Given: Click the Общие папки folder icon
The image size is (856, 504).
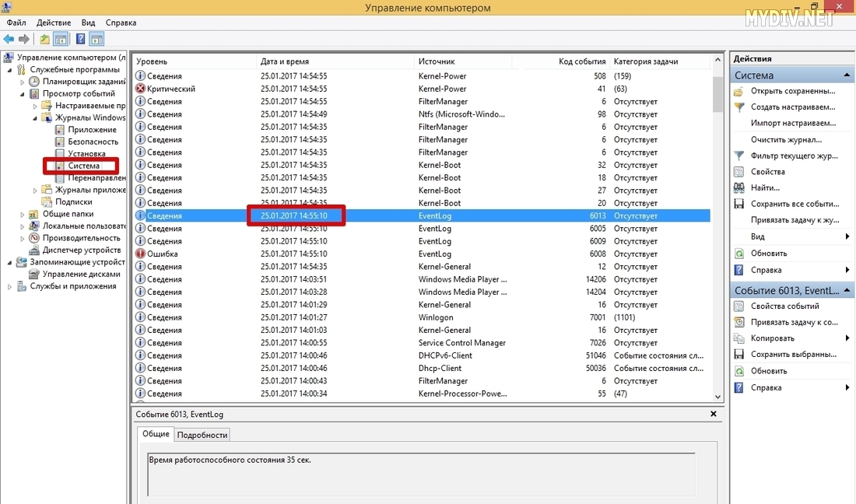Looking at the screenshot, I should [33, 215].
